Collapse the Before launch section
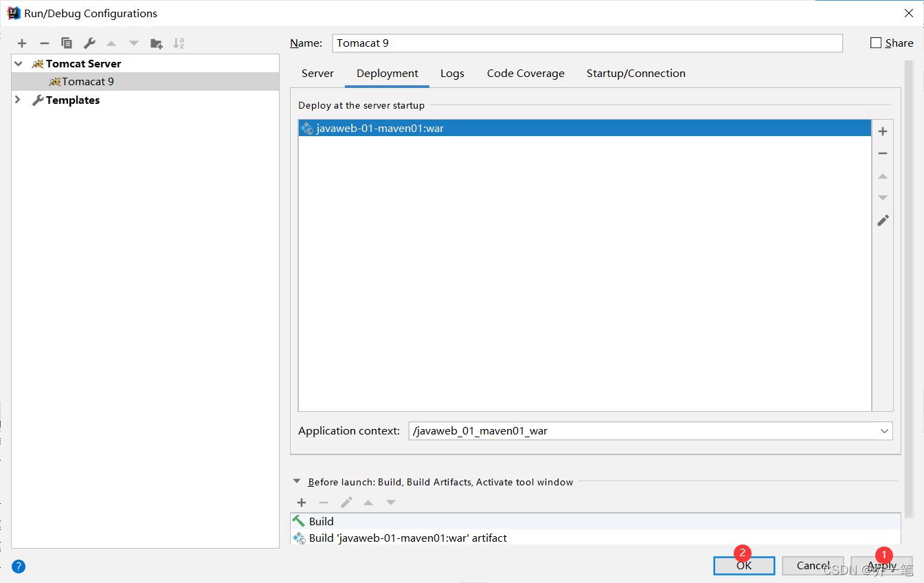Screen dimensions: 924x583 [x=297, y=482]
